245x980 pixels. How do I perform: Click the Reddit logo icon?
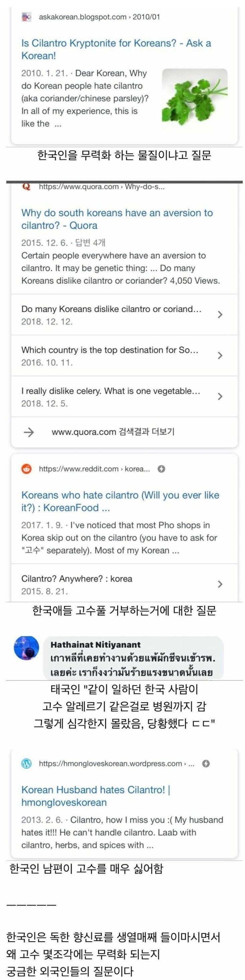[26, 469]
